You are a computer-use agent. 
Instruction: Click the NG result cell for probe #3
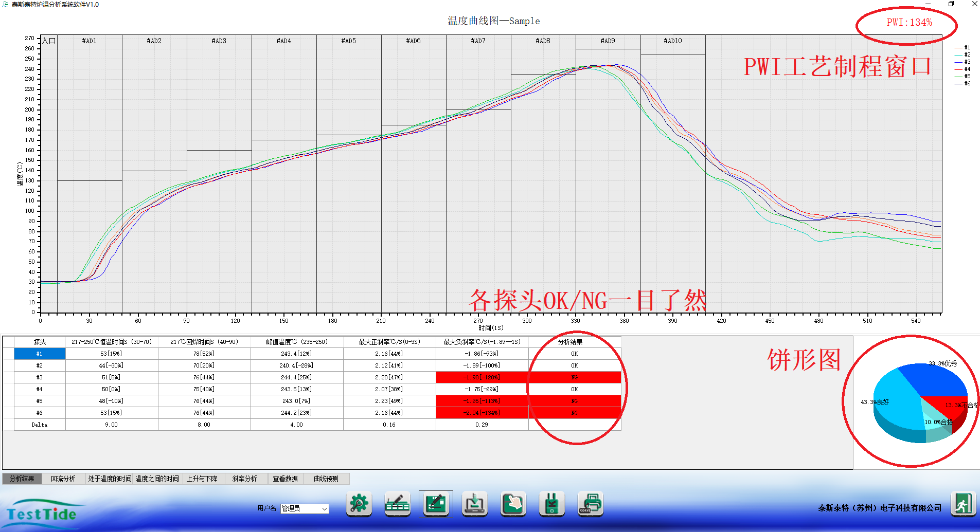pyautogui.click(x=574, y=377)
